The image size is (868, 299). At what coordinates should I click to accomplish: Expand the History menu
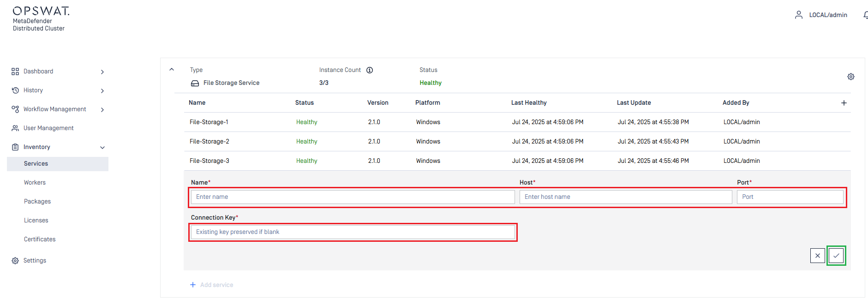(x=102, y=91)
